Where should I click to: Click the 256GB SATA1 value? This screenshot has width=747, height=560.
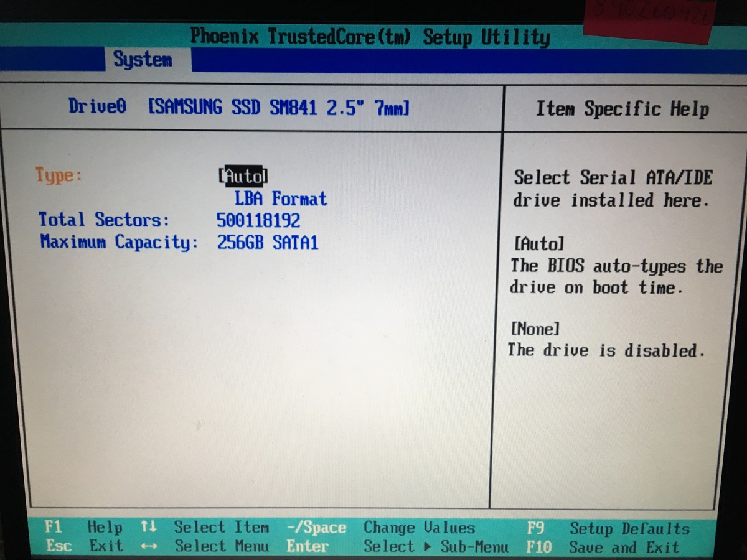268,242
